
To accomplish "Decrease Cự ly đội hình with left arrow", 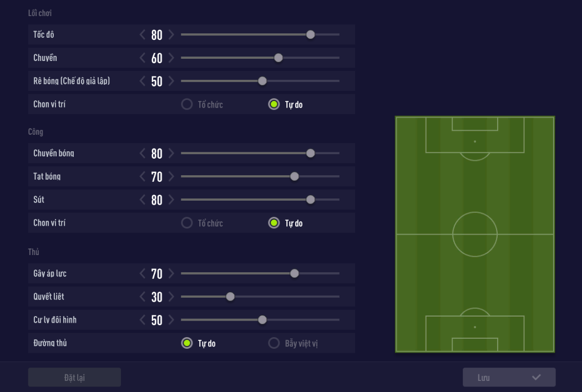I will click(143, 320).
